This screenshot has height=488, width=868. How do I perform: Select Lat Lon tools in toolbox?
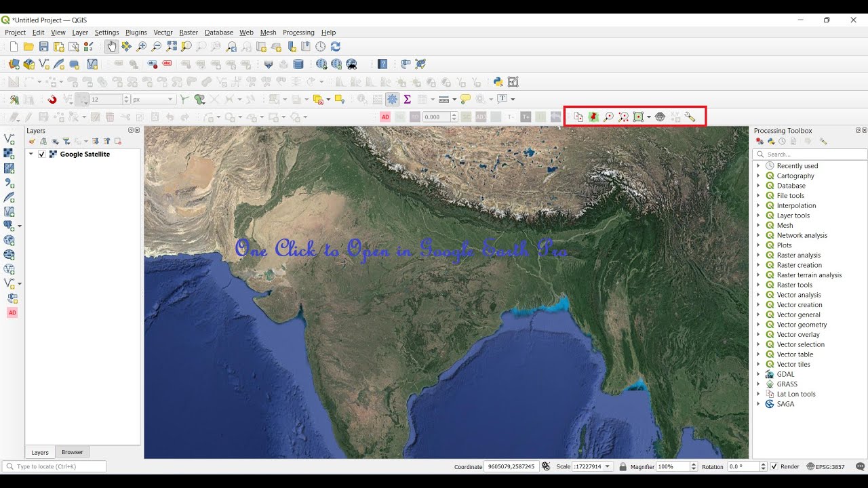point(796,394)
